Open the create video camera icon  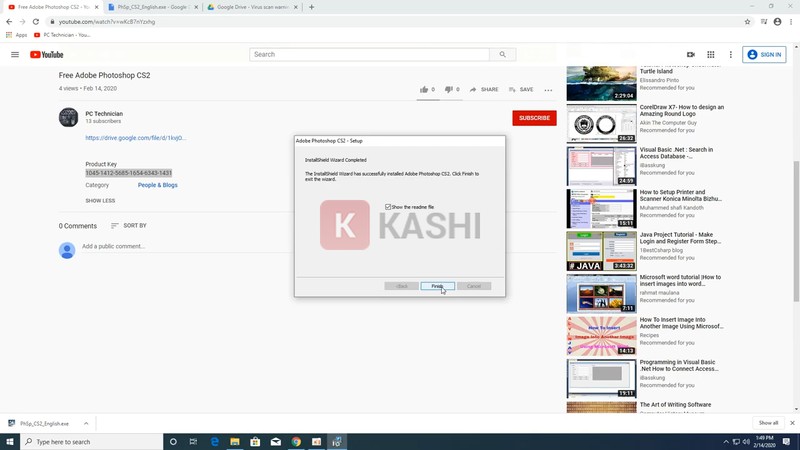[691, 54]
